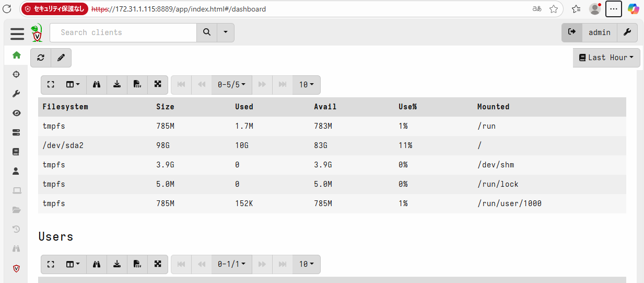
Task: Open Hunt Manager crosshairs icon in sidebar
Action: click(x=16, y=74)
